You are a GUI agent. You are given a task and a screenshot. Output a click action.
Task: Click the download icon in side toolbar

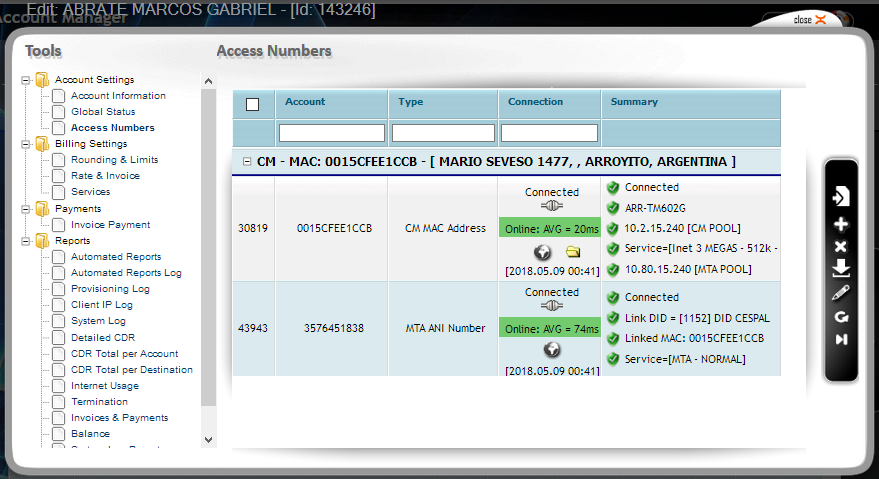[x=841, y=268]
